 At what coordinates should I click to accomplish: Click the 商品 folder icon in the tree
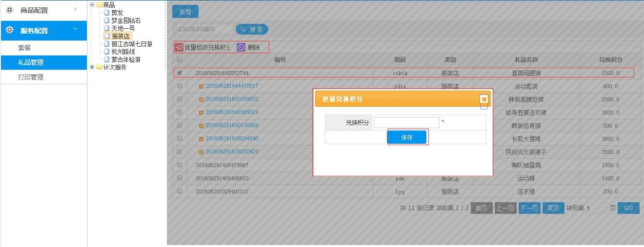tap(99, 5)
